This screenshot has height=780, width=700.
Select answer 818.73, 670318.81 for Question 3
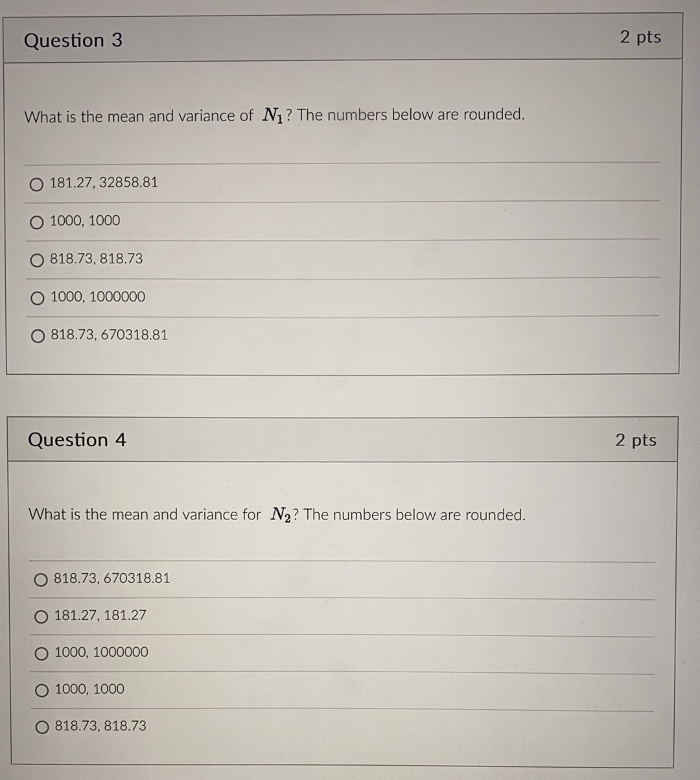(36, 336)
